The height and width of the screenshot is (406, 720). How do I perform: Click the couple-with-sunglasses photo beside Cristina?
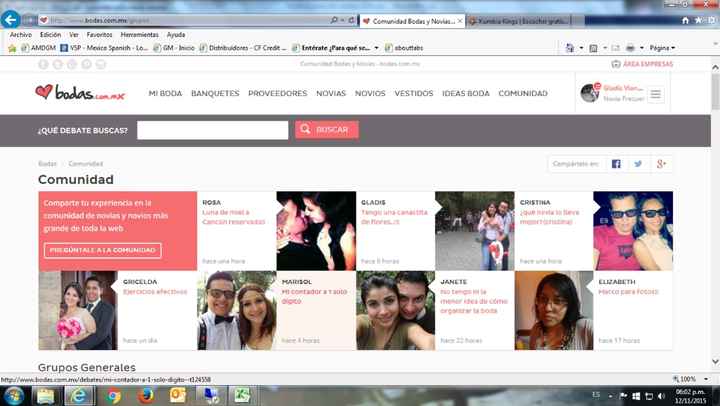click(633, 231)
